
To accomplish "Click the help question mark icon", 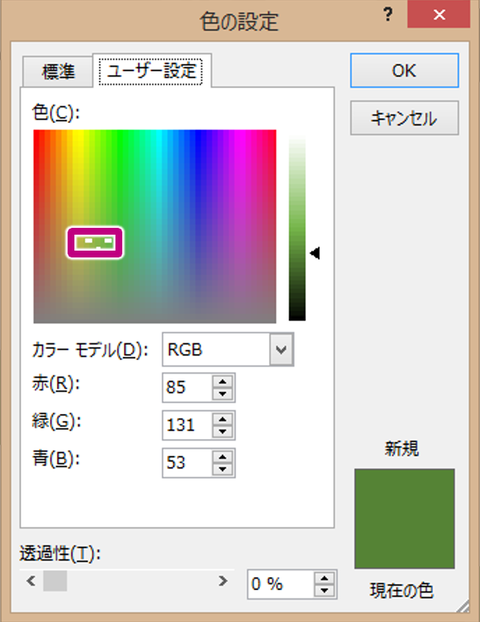I will (388, 15).
